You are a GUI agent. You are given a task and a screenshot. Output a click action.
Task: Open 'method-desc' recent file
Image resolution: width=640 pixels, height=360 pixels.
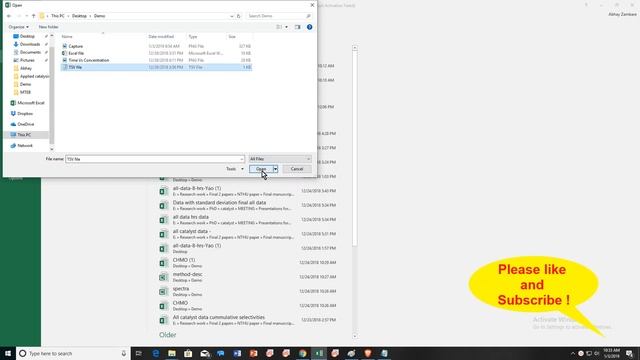coord(247,277)
